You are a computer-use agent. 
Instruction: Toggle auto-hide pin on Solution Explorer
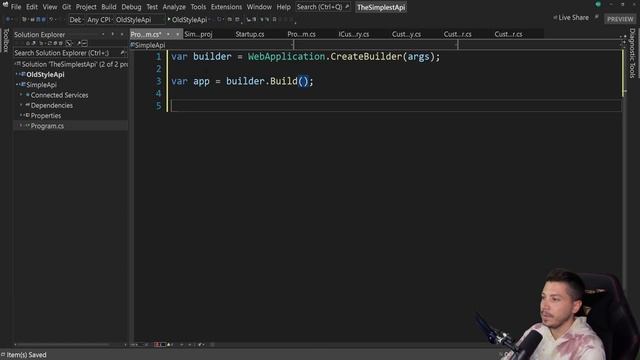[113, 34]
